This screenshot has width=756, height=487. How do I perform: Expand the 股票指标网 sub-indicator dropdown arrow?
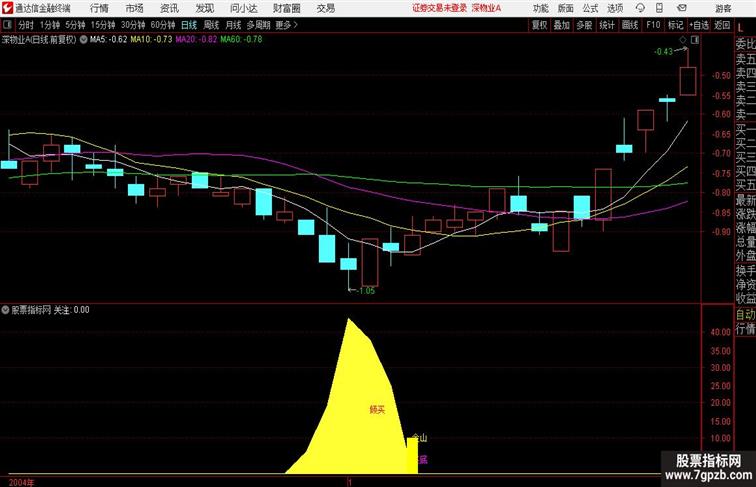[x=5, y=310]
